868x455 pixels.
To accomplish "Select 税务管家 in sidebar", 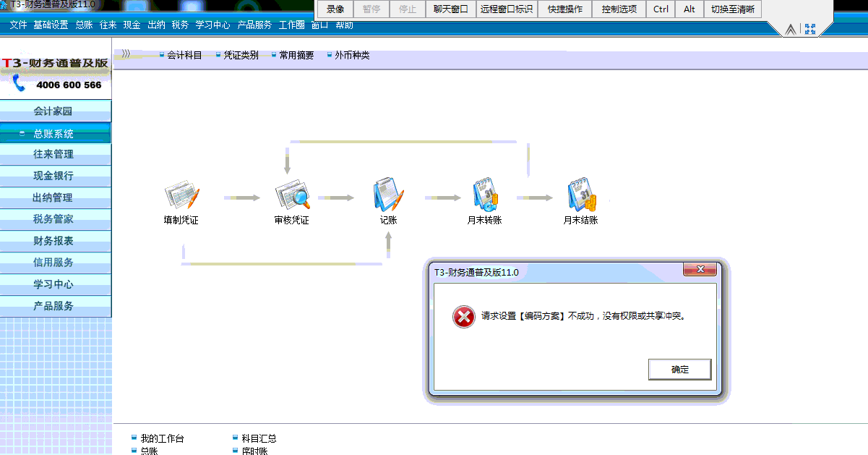I will (56, 219).
